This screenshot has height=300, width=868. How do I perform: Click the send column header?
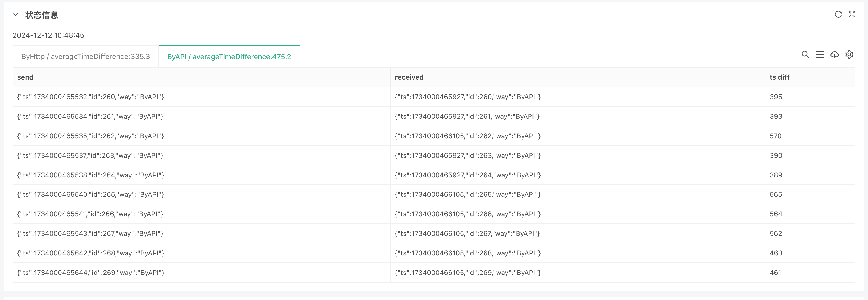coord(25,77)
